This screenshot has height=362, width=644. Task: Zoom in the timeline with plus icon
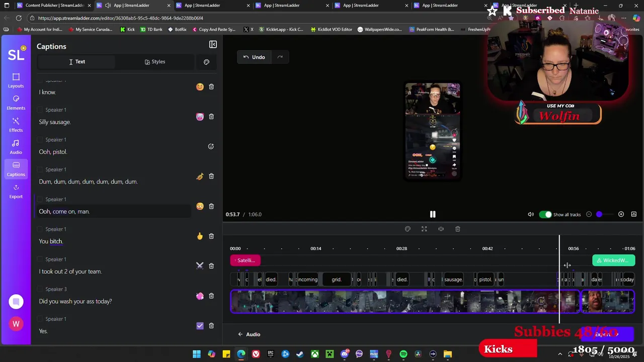(x=621, y=214)
